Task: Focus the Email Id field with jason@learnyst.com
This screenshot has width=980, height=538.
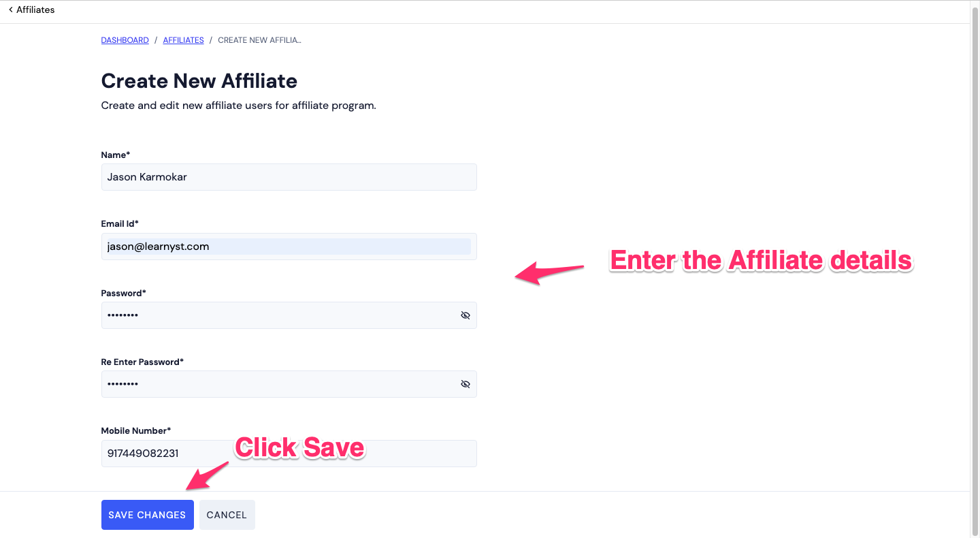Action: [289, 247]
